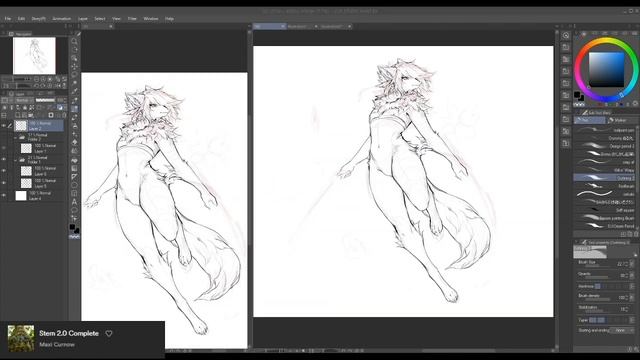
Task: Click the Stem 2.0 Complete album thumbnail
Action: pyautogui.click(x=21, y=338)
